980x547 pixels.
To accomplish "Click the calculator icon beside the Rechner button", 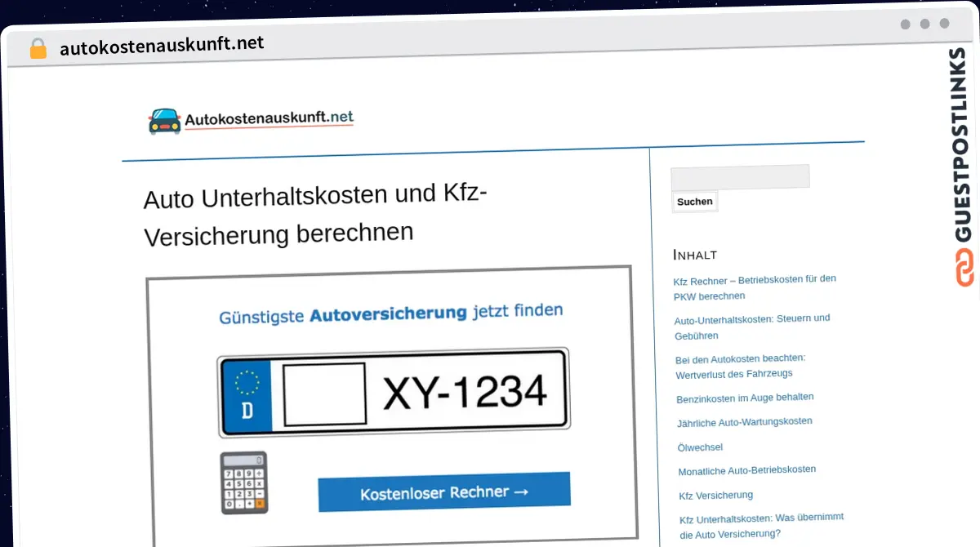I will pos(244,483).
